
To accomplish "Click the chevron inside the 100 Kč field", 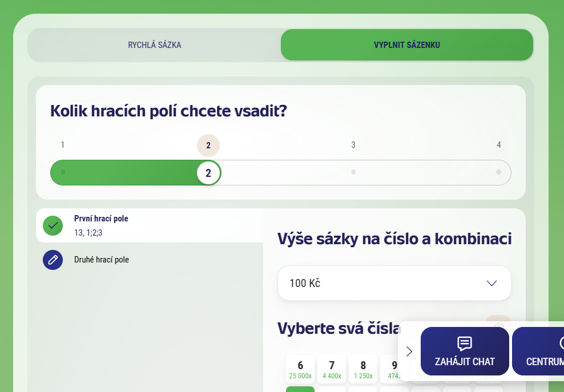I will pos(491,282).
